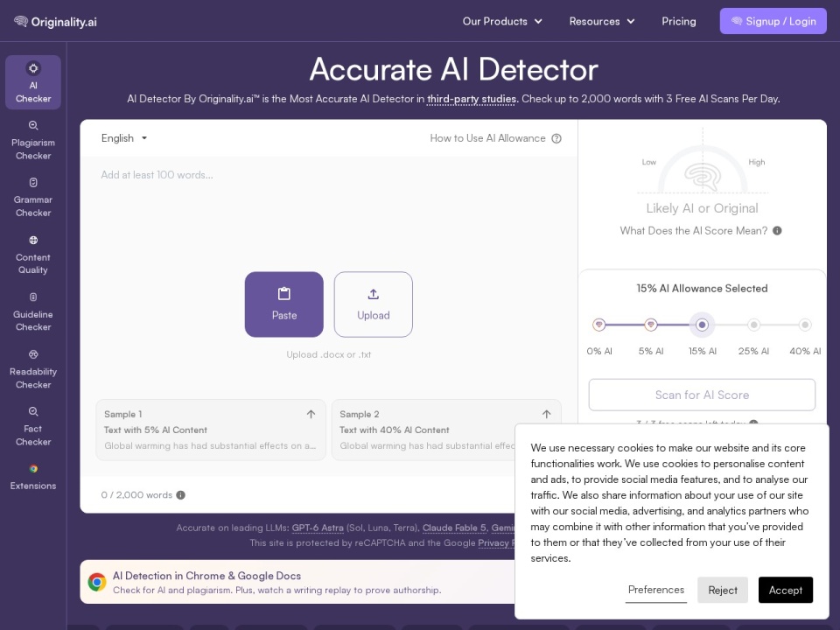Load Sample 2 using its arrow icon
Screen dimensions: 840x630
pos(546,414)
